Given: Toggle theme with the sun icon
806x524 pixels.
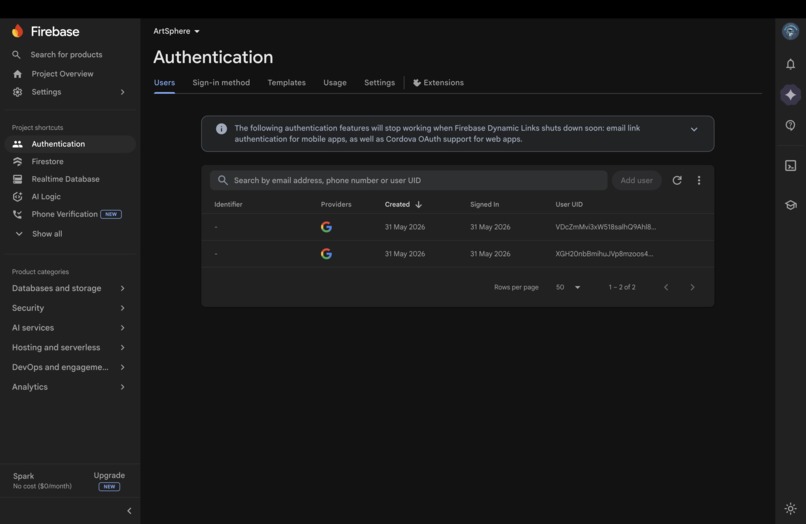Looking at the screenshot, I should (791, 509).
